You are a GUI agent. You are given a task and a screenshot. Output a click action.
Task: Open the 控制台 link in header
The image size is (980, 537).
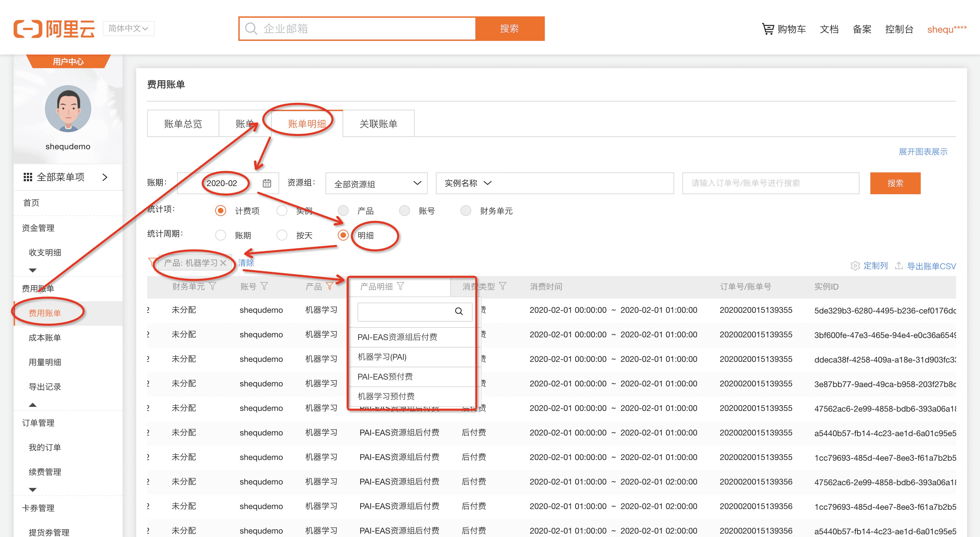[x=899, y=29]
